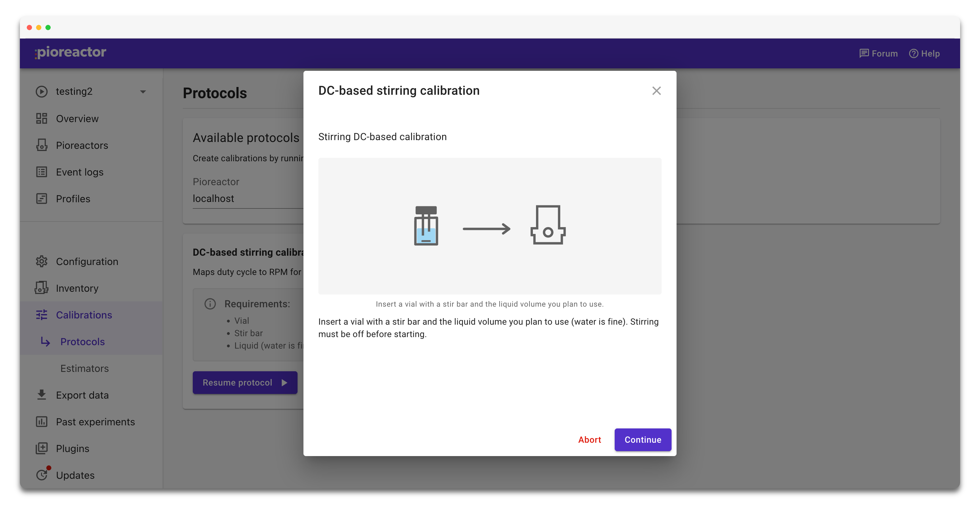
Task: Click Continue in the calibration dialog
Action: tap(642, 440)
